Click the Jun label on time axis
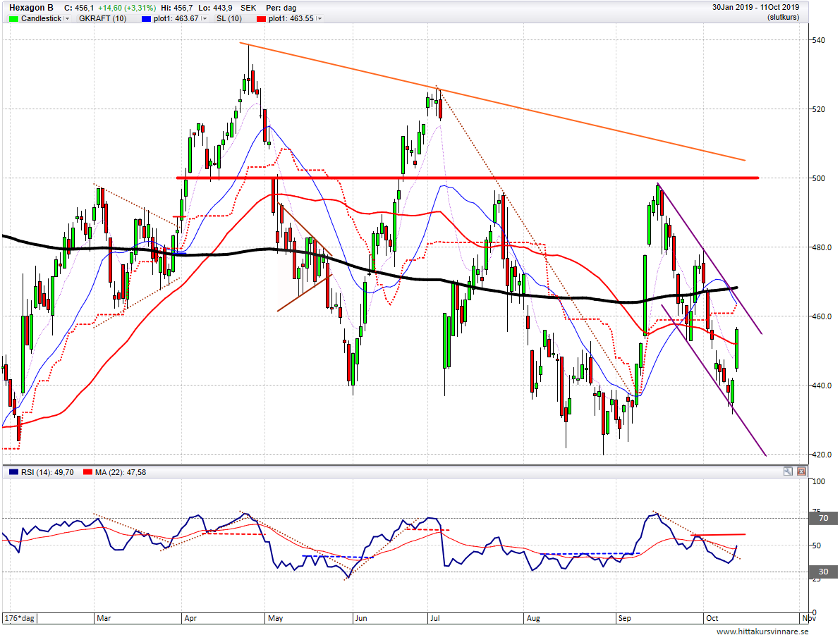This screenshot has height=635, width=840. pos(361,618)
